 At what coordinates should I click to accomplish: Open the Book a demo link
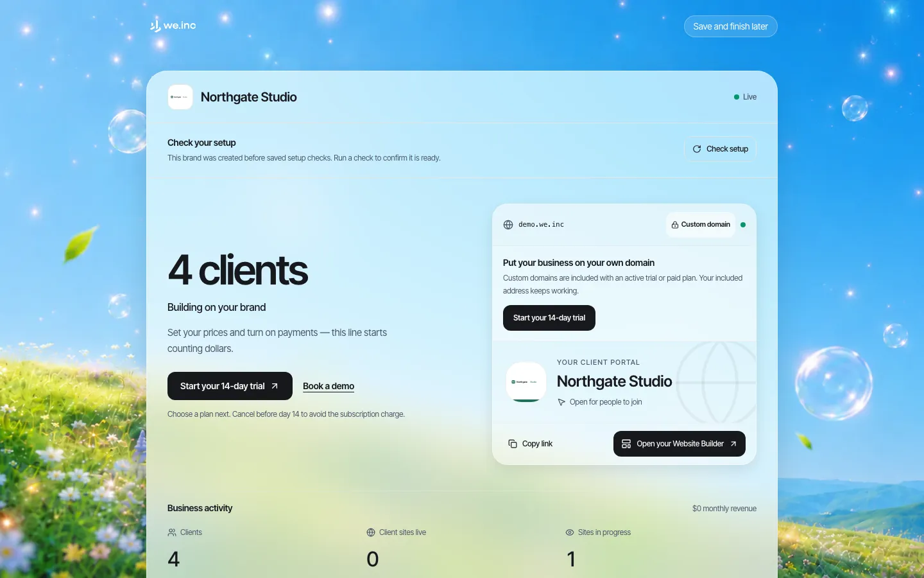click(329, 386)
